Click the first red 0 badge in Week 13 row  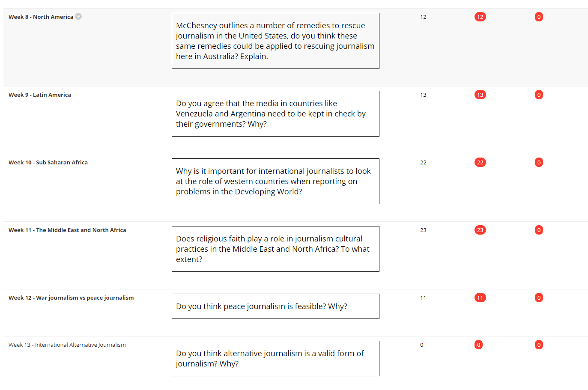pos(478,345)
